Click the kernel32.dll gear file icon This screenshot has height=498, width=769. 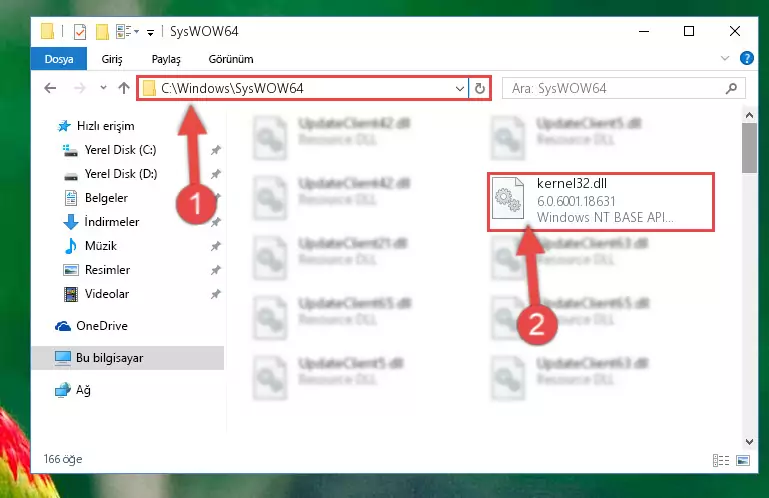(x=508, y=198)
